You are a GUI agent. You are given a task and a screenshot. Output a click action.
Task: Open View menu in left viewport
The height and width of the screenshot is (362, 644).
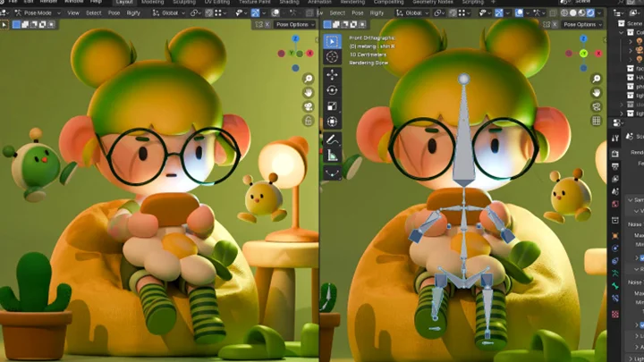(73, 13)
